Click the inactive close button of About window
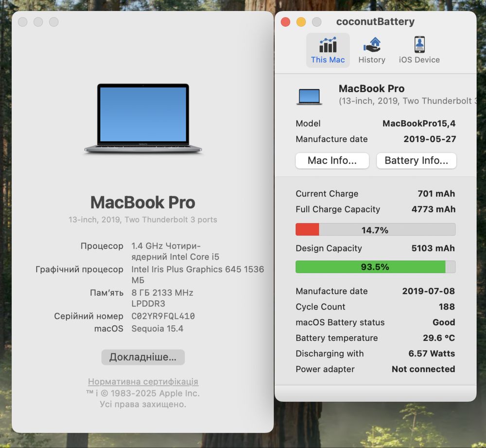 (x=23, y=22)
